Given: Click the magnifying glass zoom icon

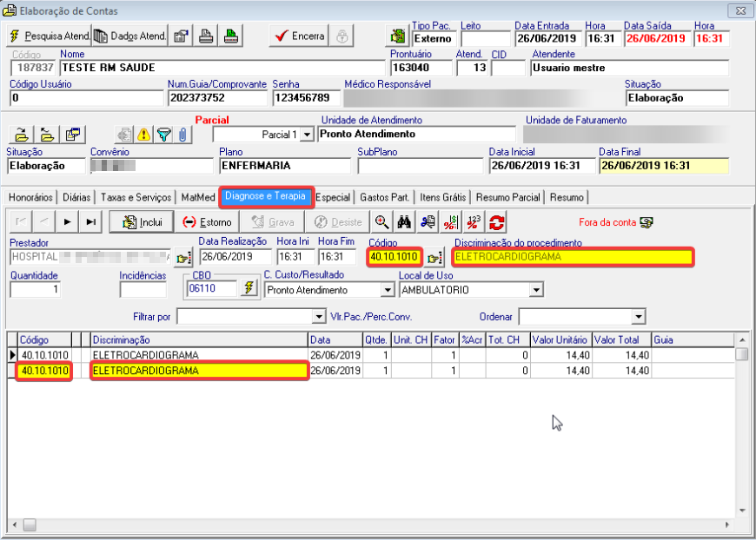Looking at the screenshot, I should [x=381, y=222].
